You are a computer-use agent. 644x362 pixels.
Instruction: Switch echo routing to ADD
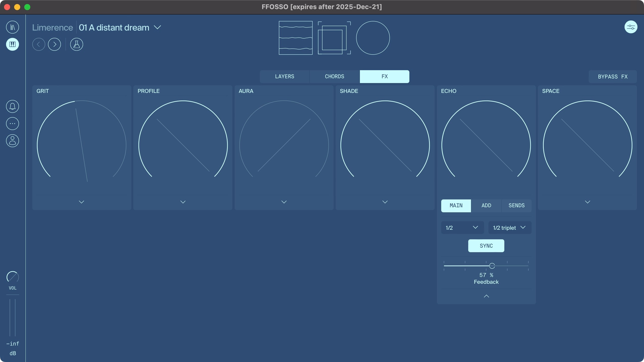(486, 205)
